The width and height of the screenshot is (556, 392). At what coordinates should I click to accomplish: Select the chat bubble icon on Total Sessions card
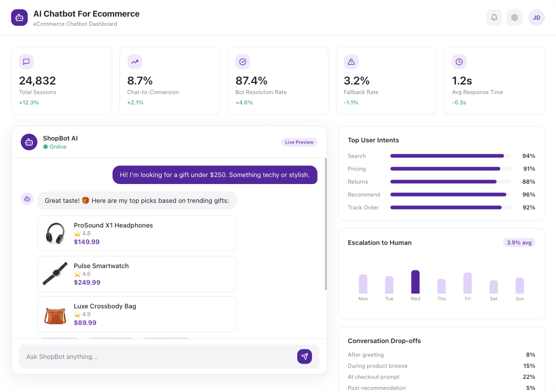tap(26, 62)
